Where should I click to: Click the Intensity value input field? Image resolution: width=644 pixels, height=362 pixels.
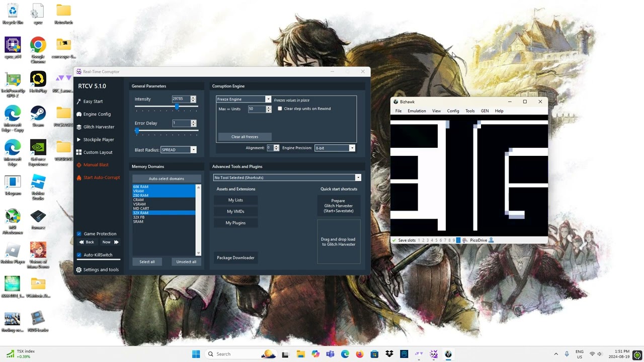tap(181, 99)
